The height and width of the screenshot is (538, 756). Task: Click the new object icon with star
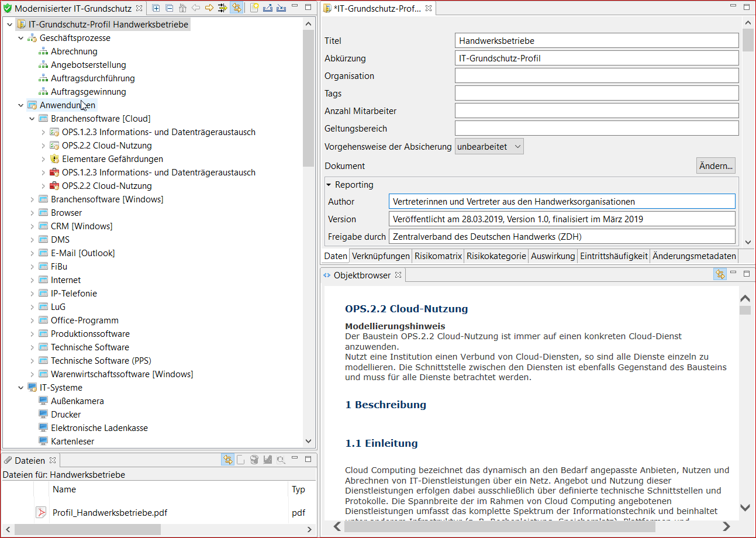click(254, 8)
